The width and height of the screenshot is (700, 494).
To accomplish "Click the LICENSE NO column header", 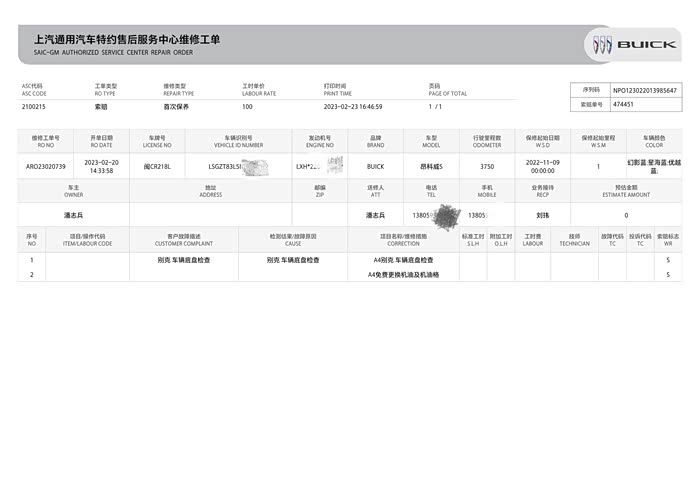I will pyautogui.click(x=157, y=141).
